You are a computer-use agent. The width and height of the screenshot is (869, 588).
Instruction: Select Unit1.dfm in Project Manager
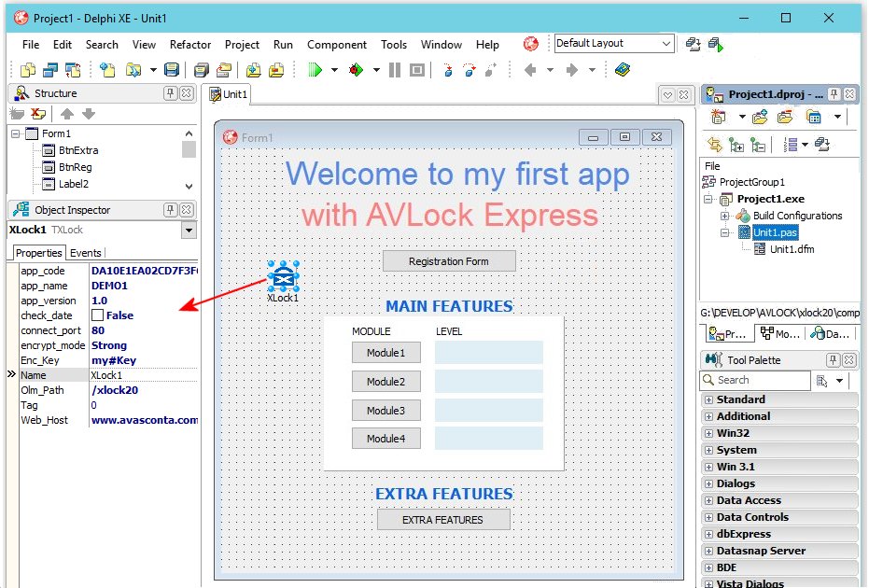[x=792, y=249]
